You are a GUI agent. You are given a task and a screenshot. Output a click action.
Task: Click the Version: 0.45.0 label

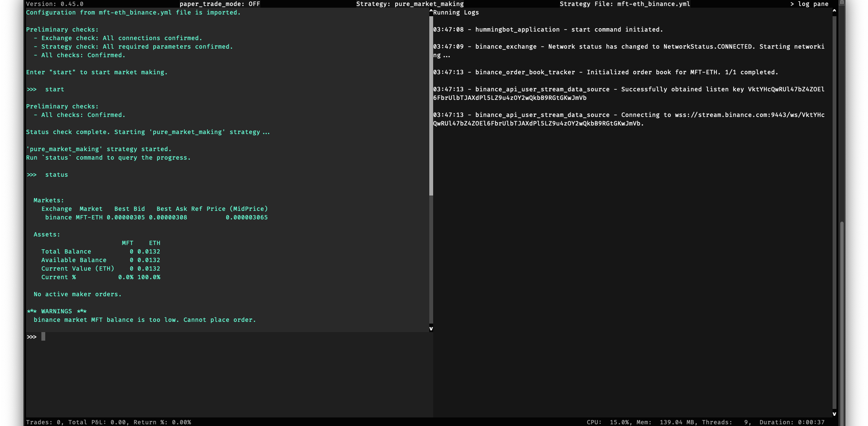pos(55,4)
